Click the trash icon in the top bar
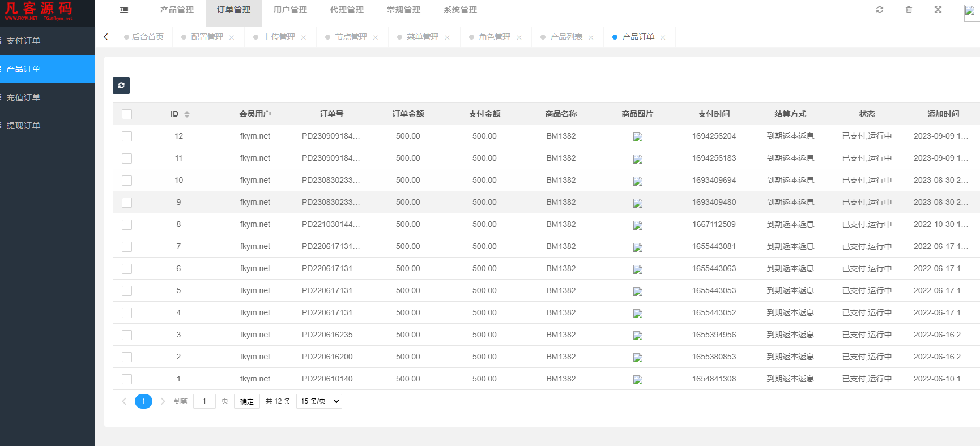This screenshot has height=446, width=980. click(x=909, y=10)
